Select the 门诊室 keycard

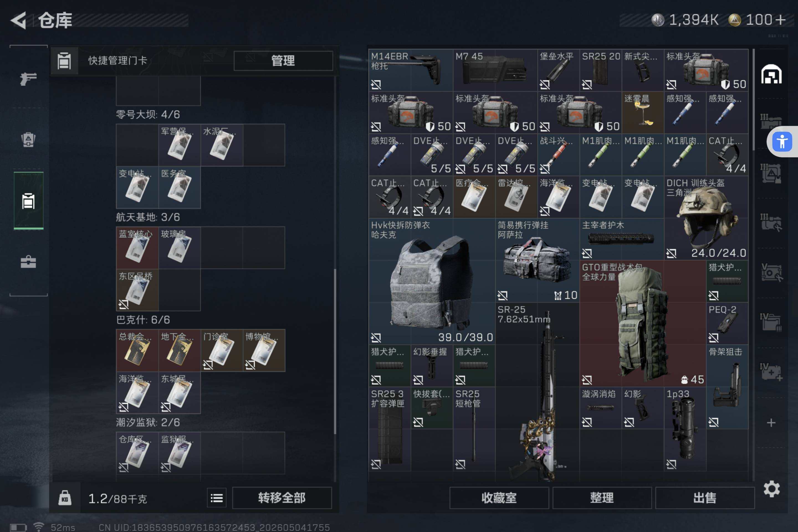[x=222, y=351]
